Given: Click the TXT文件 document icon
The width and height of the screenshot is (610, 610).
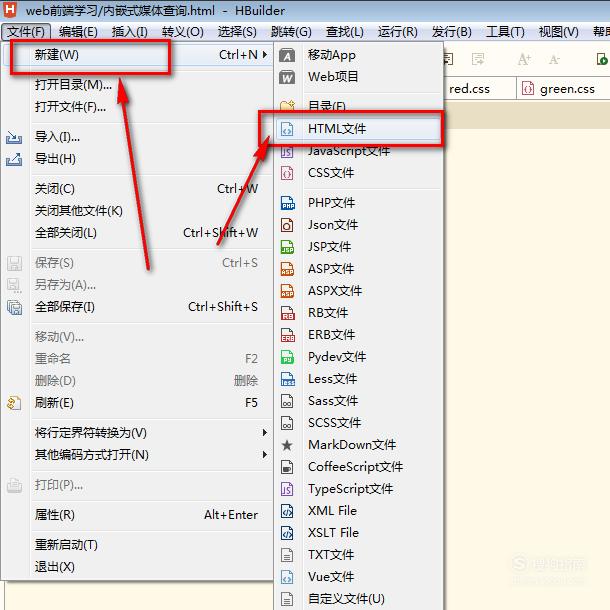Looking at the screenshot, I should point(287,555).
